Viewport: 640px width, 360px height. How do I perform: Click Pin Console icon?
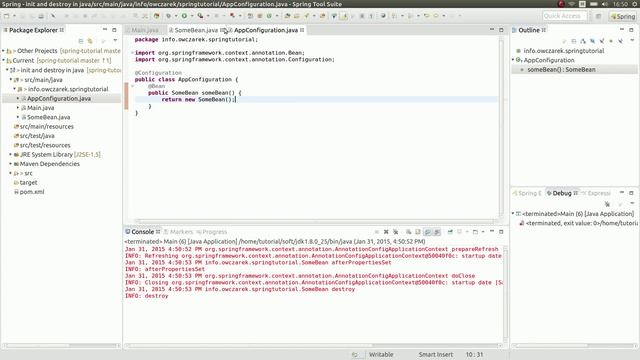(x=450, y=232)
